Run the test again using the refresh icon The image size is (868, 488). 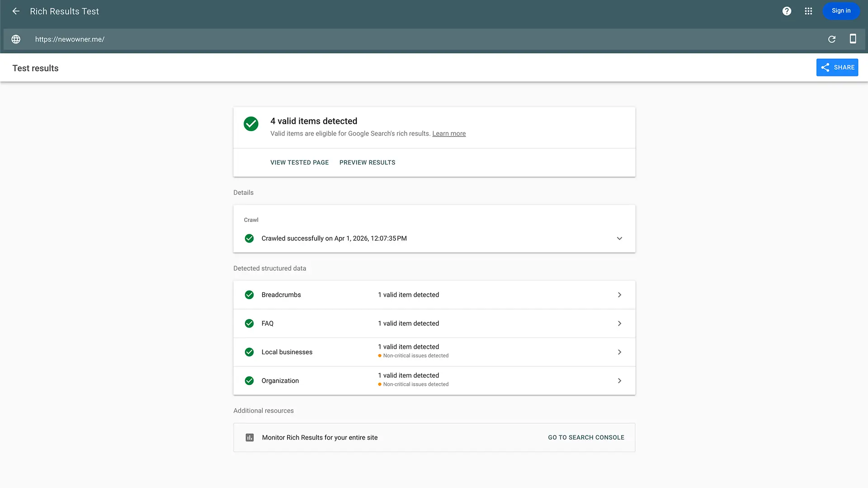831,39
